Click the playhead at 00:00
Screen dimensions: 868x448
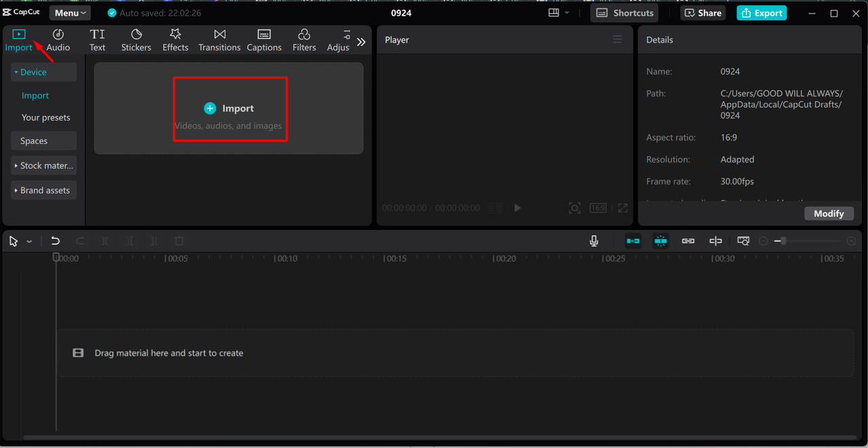[x=56, y=258]
